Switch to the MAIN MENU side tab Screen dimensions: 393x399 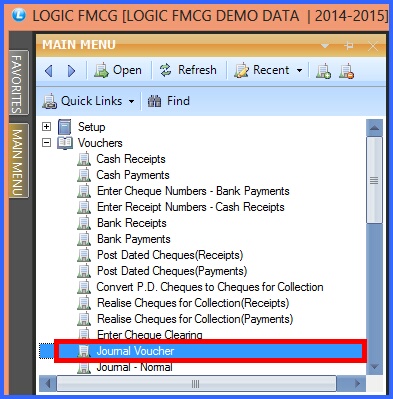coord(18,161)
